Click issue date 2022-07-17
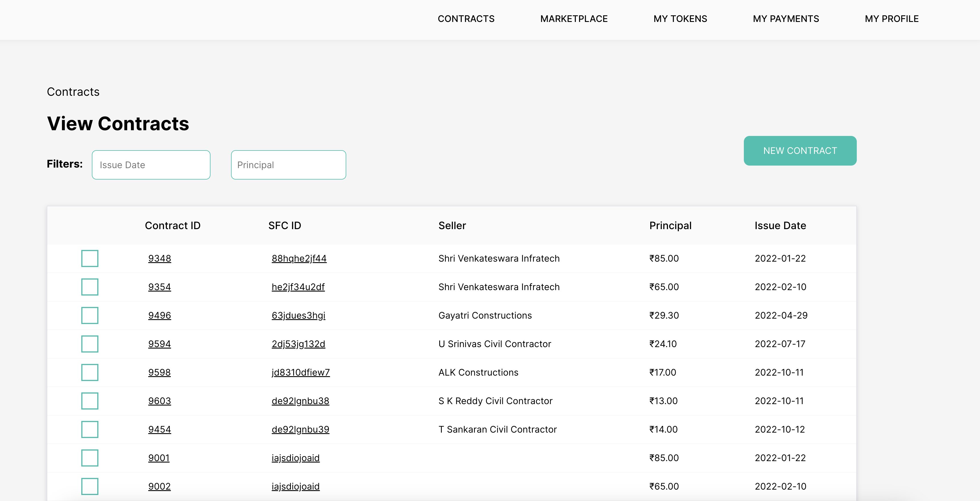The width and height of the screenshot is (980, 501). coord(780,344)
